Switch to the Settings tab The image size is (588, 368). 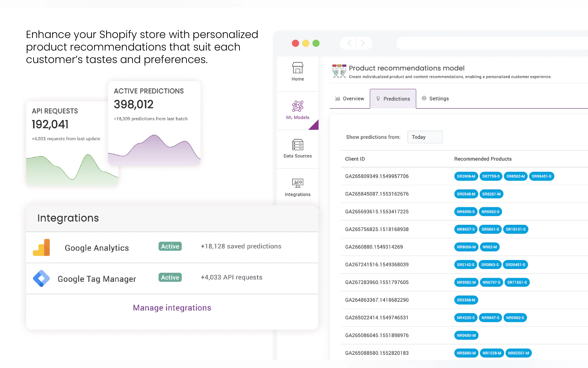point(435,98)
